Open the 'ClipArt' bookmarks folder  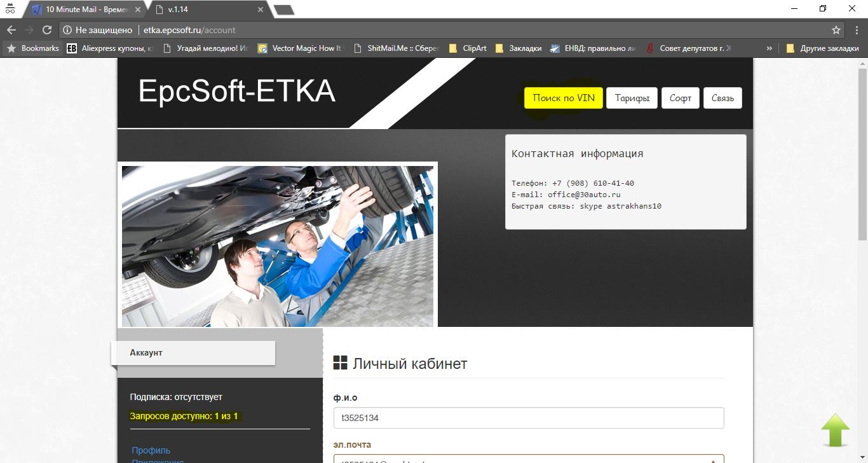tap(468, 48)
